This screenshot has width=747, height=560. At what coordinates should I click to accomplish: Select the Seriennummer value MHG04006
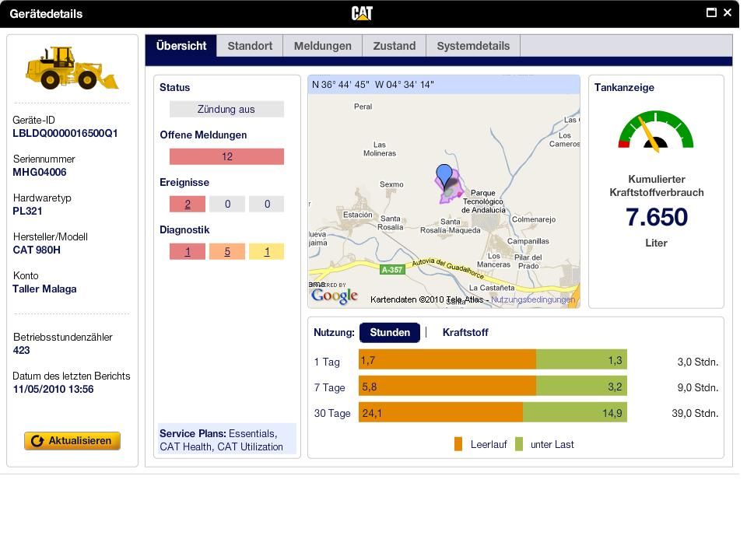pos(40,173)
